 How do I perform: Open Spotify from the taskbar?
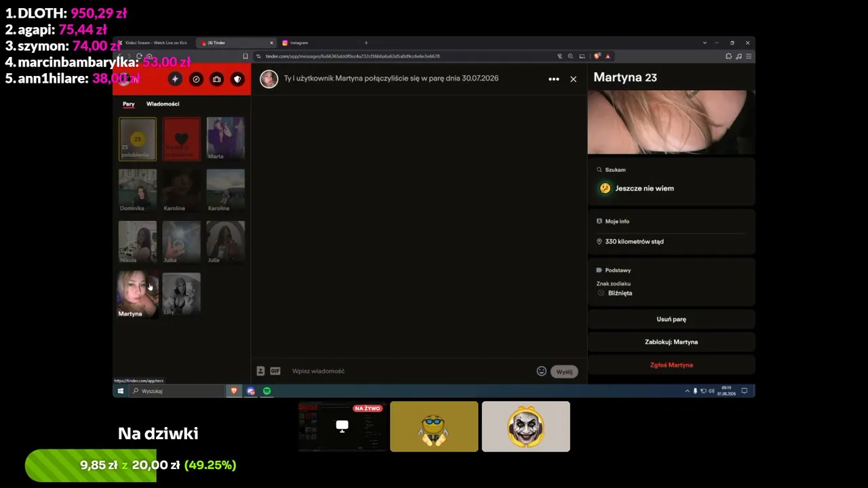click(267, 391)
